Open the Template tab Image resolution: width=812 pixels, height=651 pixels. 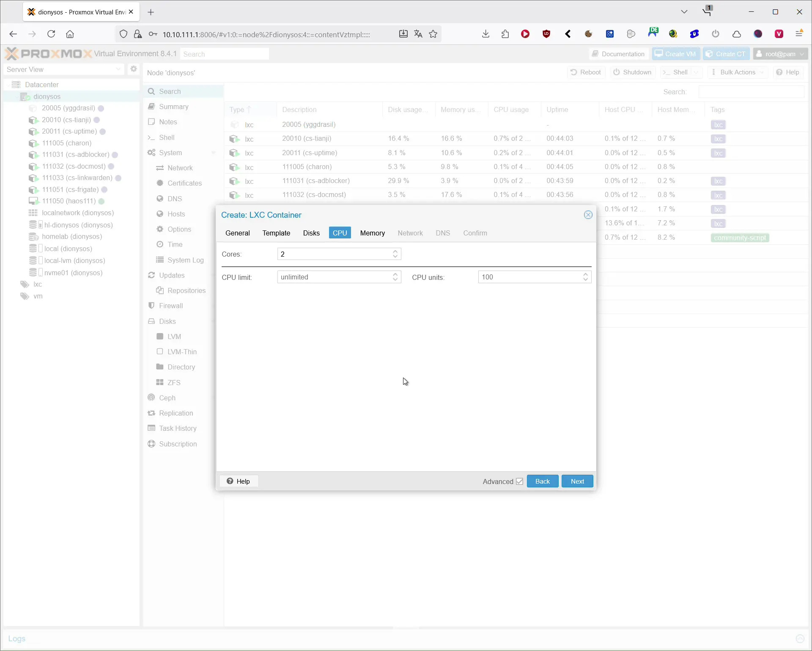point(276,233)
